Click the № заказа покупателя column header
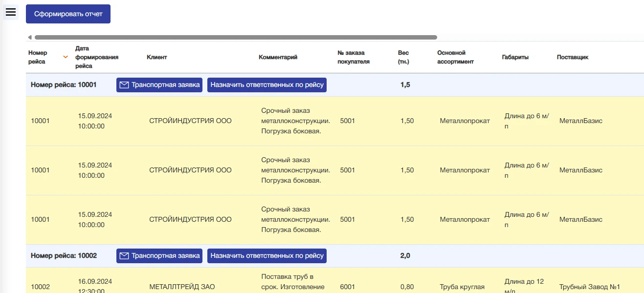 coord(353,57)
